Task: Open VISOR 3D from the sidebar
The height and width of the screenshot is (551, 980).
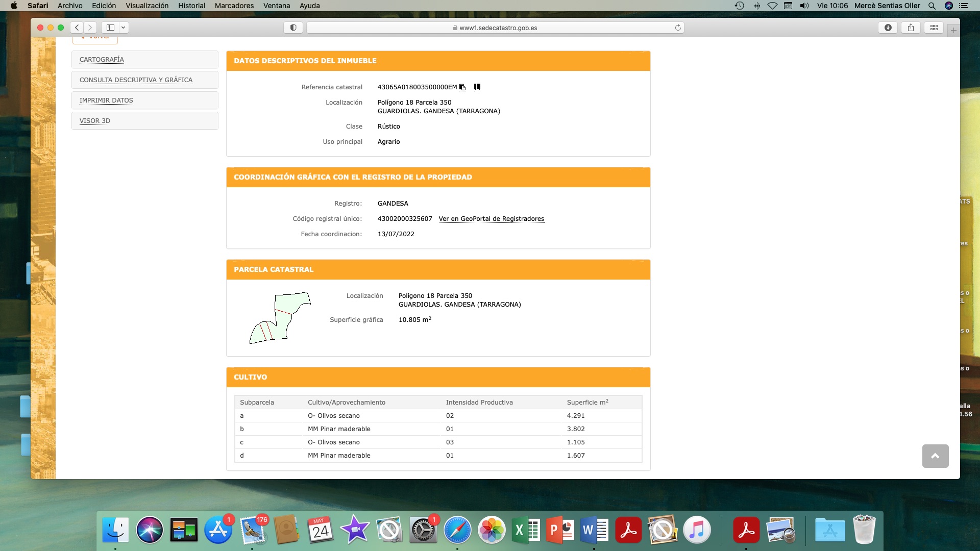Action: pos(95,121)
